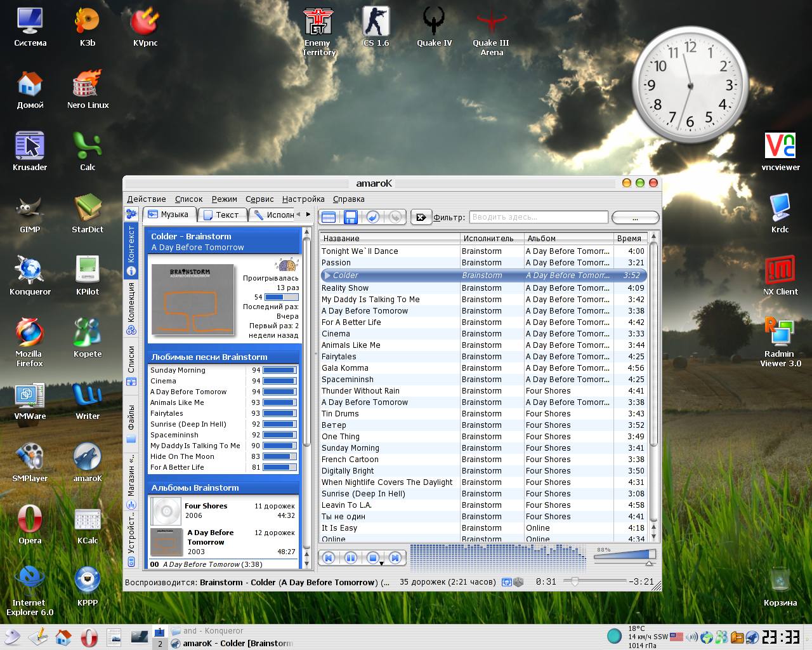
Task: Sort playlist by Время column header
Action: click(630, 238)
